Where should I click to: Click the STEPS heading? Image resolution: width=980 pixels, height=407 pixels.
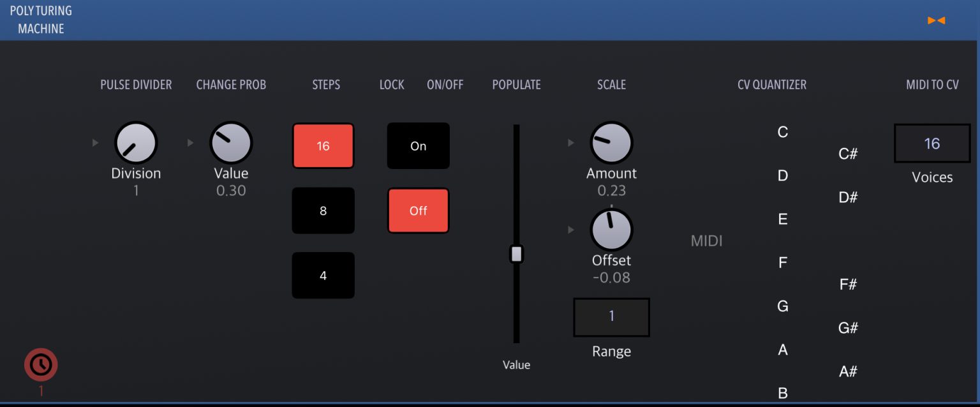[x=326, y=85]
